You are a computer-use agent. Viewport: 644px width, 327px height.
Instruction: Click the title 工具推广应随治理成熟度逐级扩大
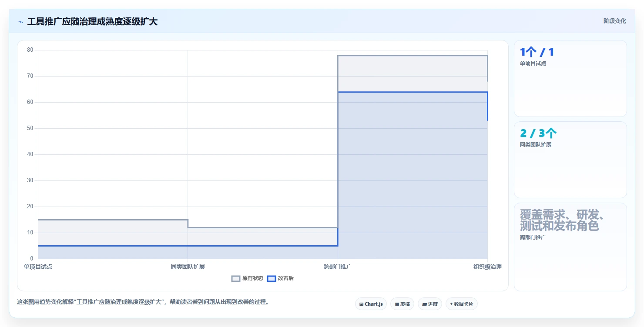[x=92, y=21]
